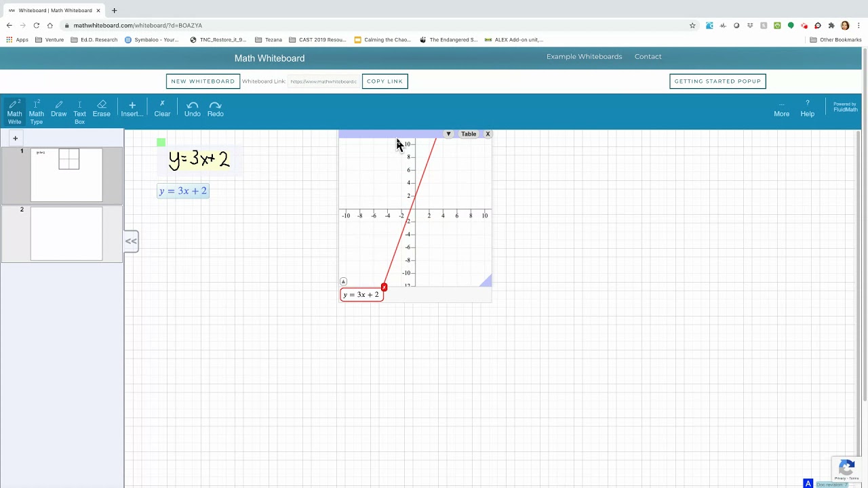Open graph options dropdown arrow
Screen dimensions: 868x488
[448, 134]
